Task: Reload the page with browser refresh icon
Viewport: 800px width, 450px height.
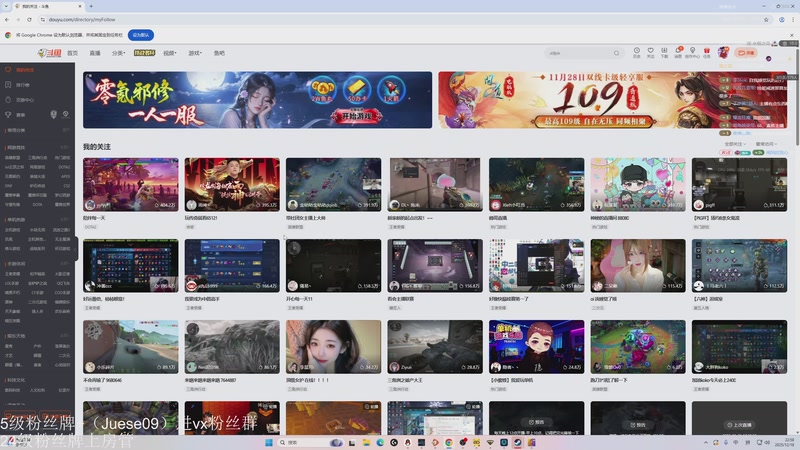Action: point(29,19)
